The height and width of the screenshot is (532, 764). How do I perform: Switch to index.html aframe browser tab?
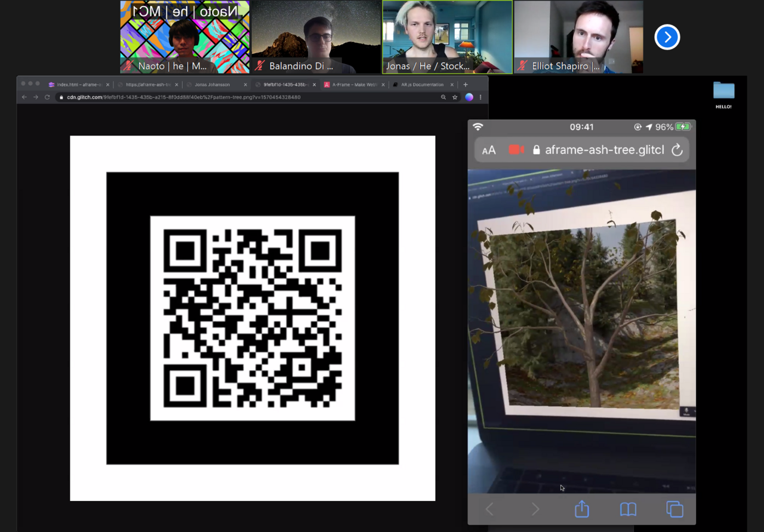coord(79,85)
